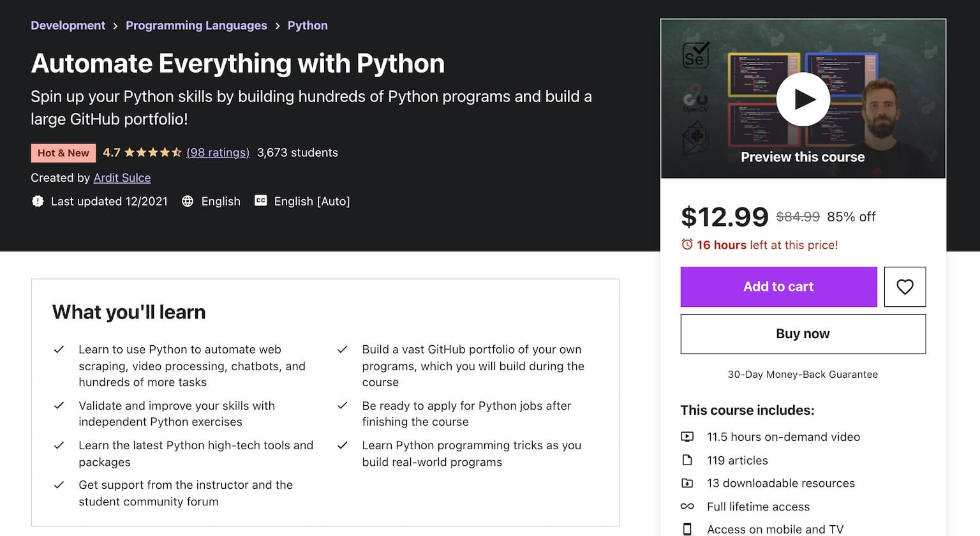Click Last updated 12/2021 text
The image size is (980, 536).
click(109, 201)
